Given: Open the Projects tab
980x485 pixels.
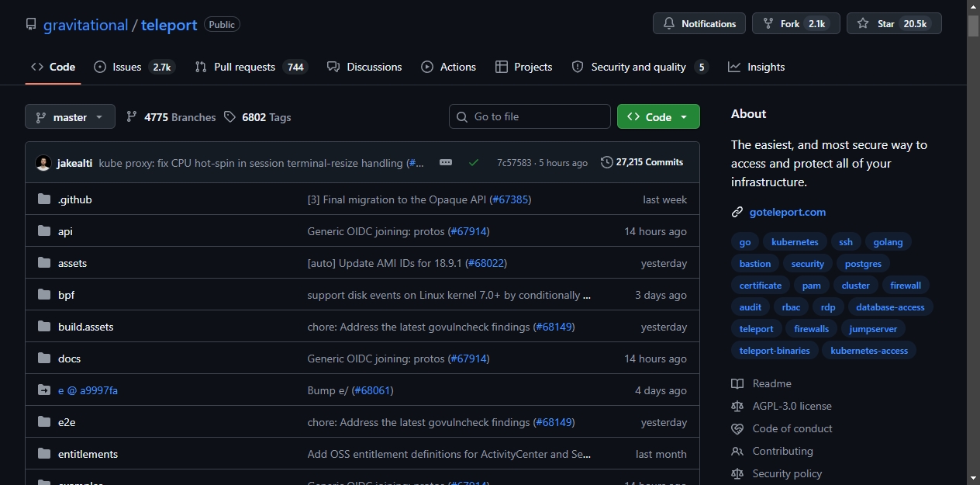Looking at the screenshot, I should click(x=523, y=67).
